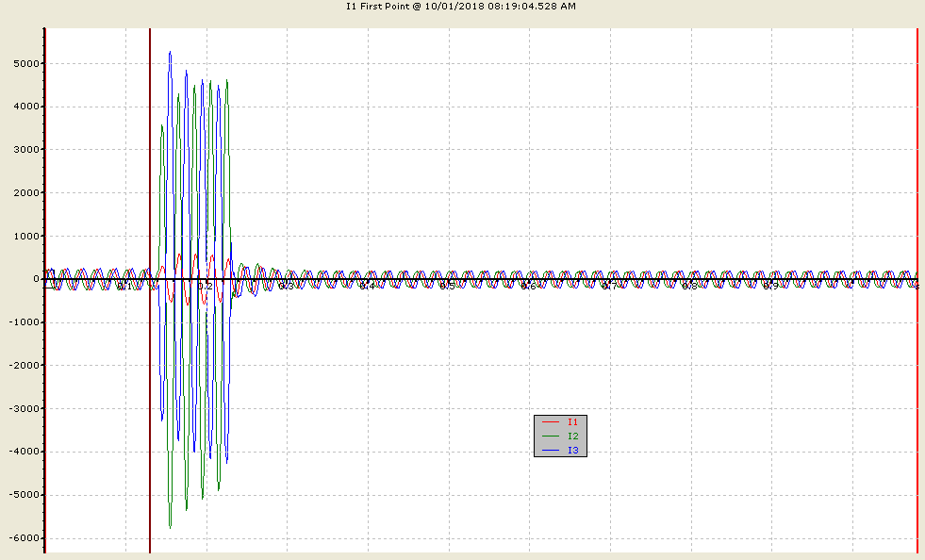Click the 0.2 time-axis label
Viewport: 925px width, 560px height.
click(x=206, y=287)
